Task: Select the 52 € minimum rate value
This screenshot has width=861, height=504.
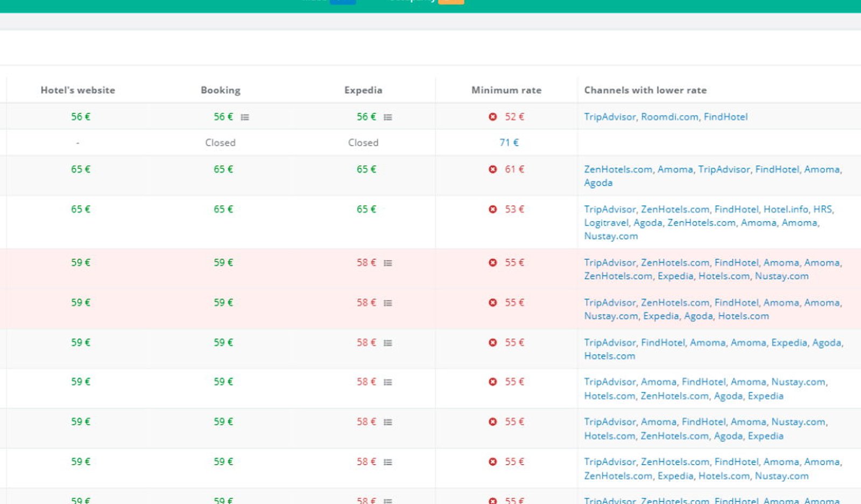Action: tap(514, 117)
